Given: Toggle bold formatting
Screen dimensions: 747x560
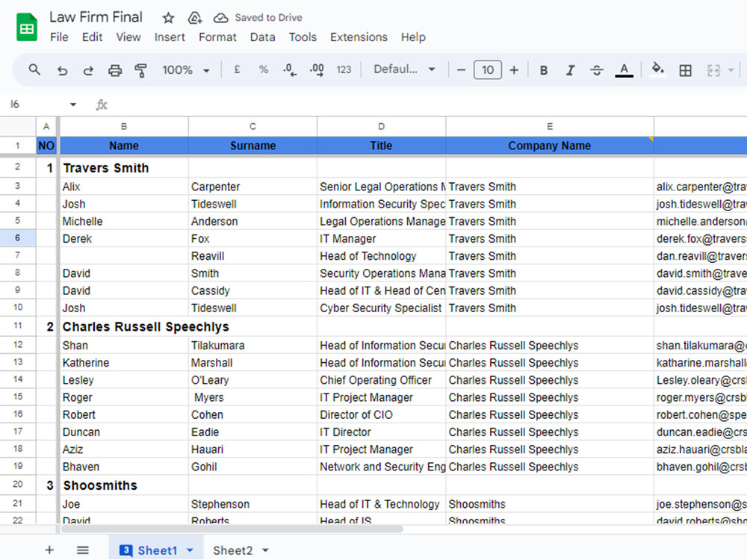Looking at the screenshot, I should [544, 70].
